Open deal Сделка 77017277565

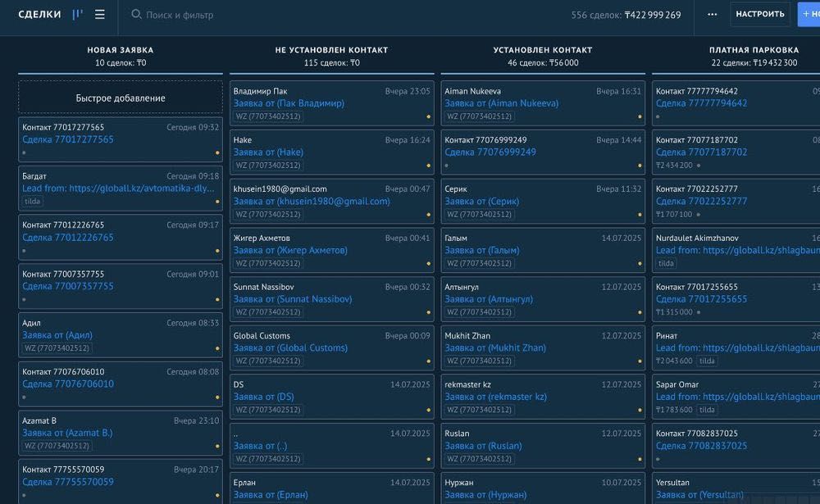coord(67,139)
